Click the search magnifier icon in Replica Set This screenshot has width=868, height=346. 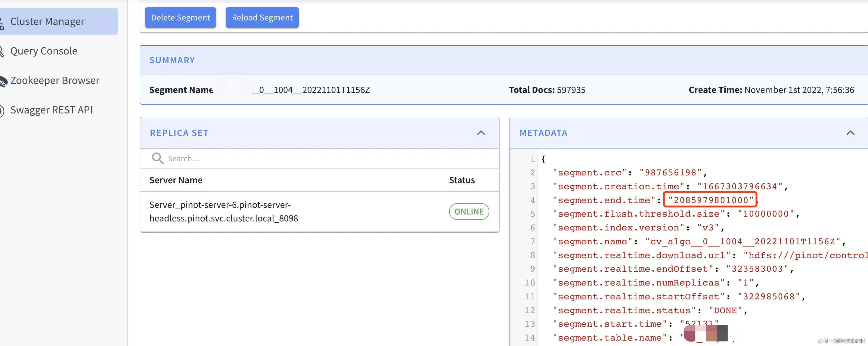tap(157, 158)
